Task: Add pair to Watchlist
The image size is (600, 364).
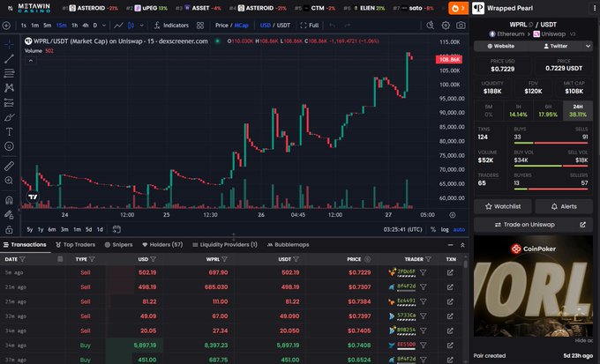Action: click(x=503, y=206)
